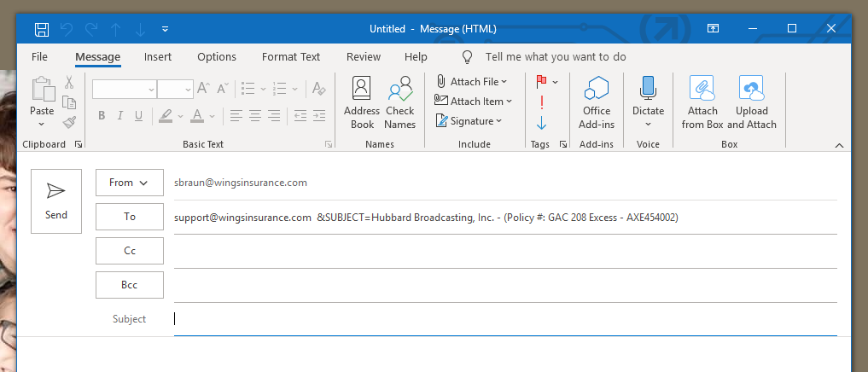Click into the Subject input field
The height and width of the screenshot is (372, 868).
[504, 319]
